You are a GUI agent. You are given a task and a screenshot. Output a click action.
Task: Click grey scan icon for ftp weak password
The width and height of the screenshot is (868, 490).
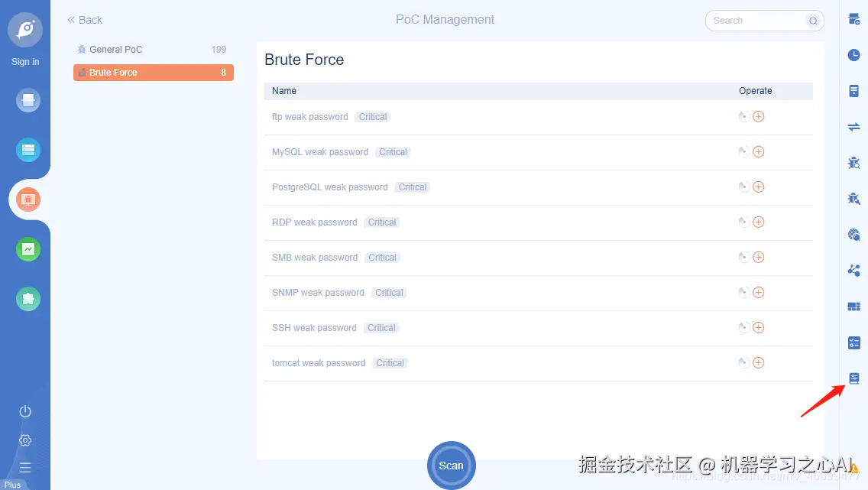(x=743, y=116)
